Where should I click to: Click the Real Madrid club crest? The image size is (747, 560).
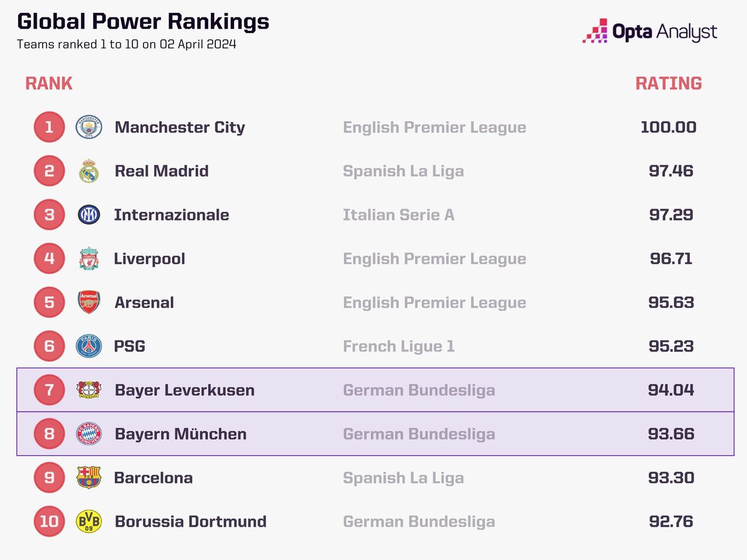[x=89, y=171]
